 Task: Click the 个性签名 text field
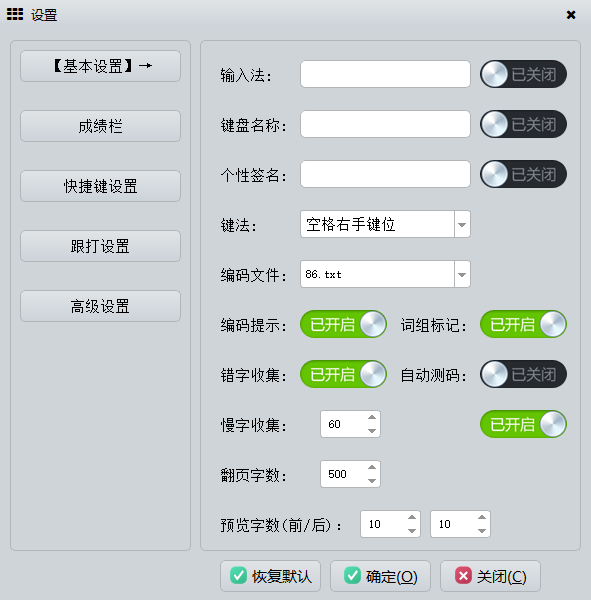385,174
